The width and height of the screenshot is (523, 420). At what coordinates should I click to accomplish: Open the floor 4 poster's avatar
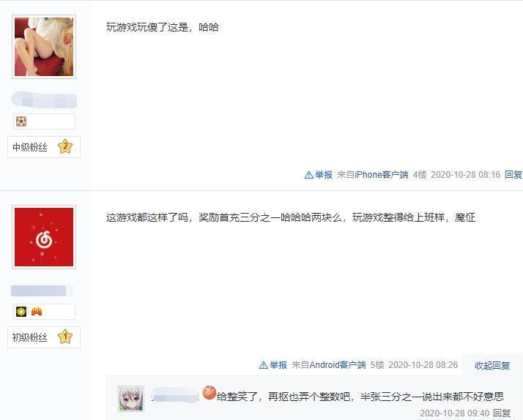coord(44,47)
